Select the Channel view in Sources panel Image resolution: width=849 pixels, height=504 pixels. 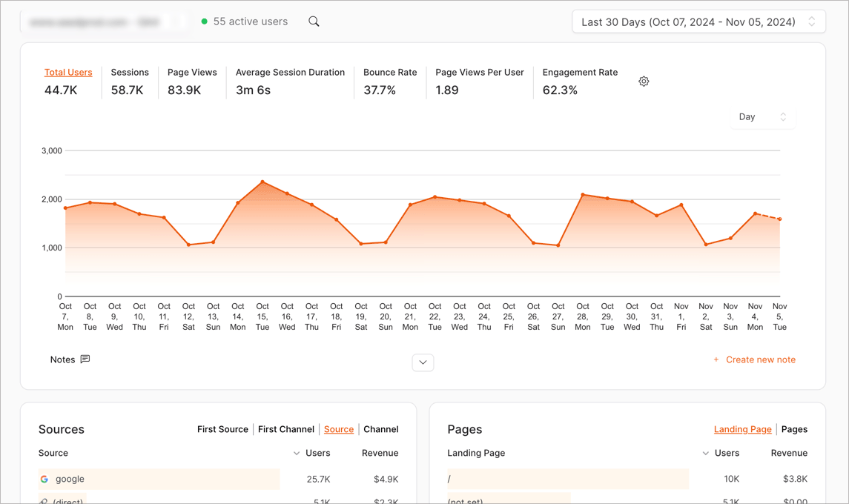[x=380, y=429]
